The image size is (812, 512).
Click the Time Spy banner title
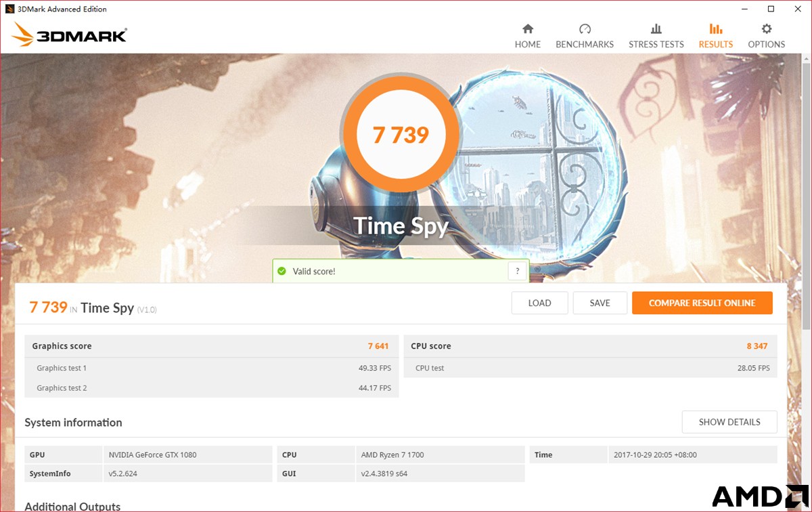pyautogui.click(x=401, y=226)
